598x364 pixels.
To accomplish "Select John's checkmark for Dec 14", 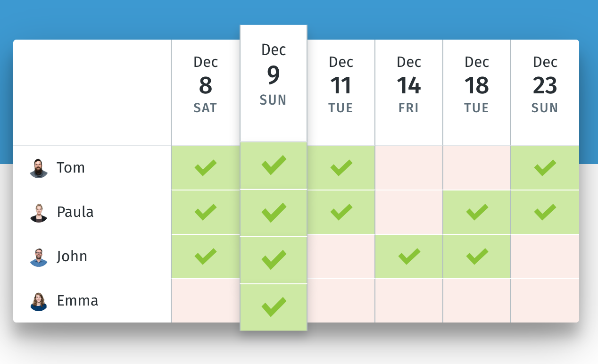I will 408,256.
